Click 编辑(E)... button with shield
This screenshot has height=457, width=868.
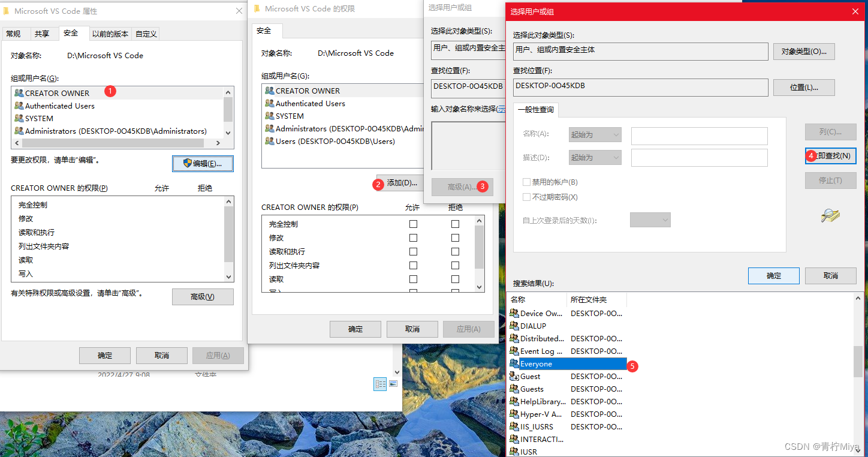(x=203, y=163)
